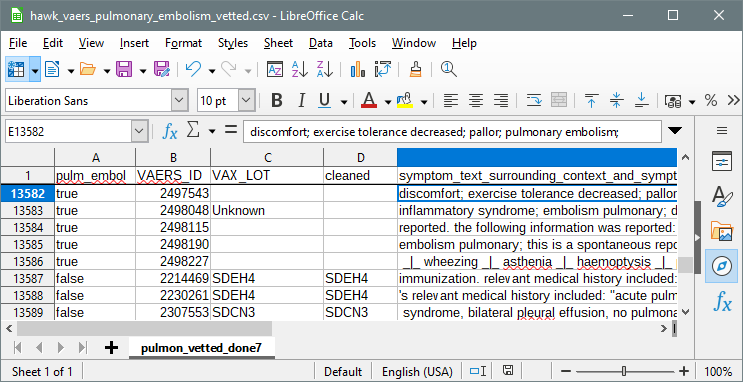
Task: Align text right
Action: (x=501, y=100)
